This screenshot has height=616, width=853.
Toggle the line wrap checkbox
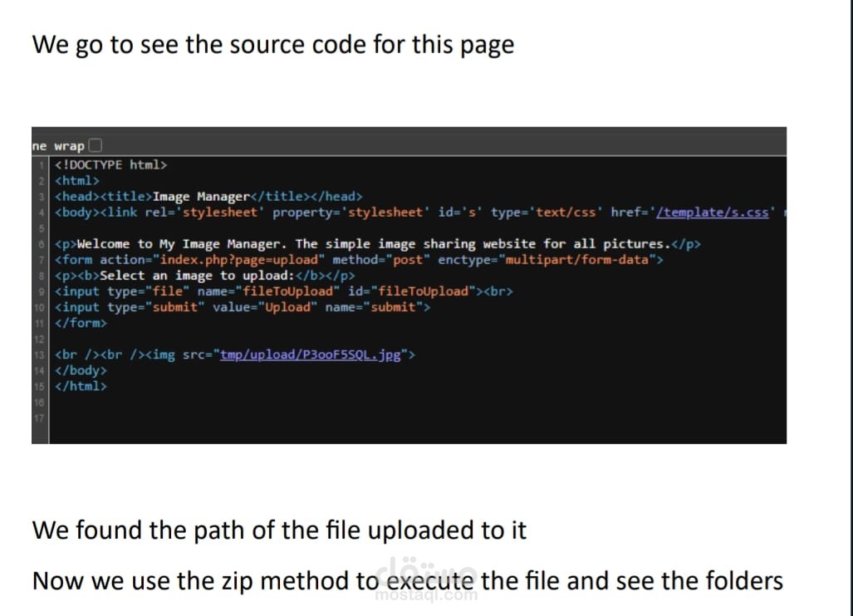[96, 145]
